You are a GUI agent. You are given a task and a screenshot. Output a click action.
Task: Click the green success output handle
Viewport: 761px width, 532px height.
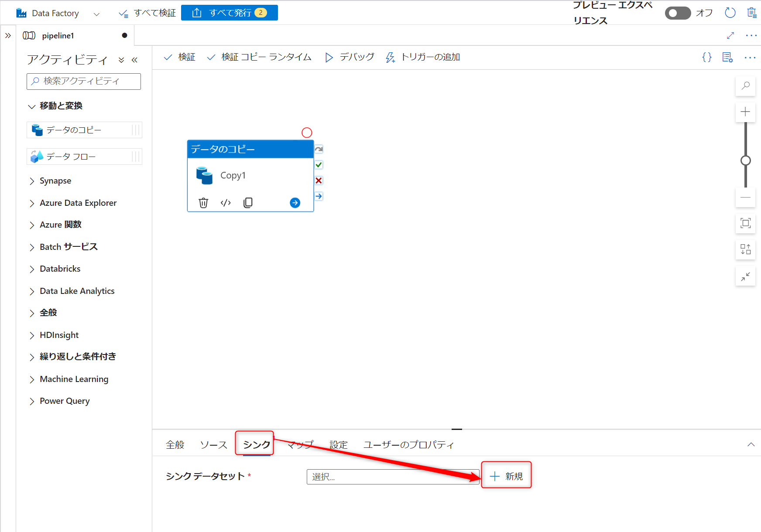[319, 165]
